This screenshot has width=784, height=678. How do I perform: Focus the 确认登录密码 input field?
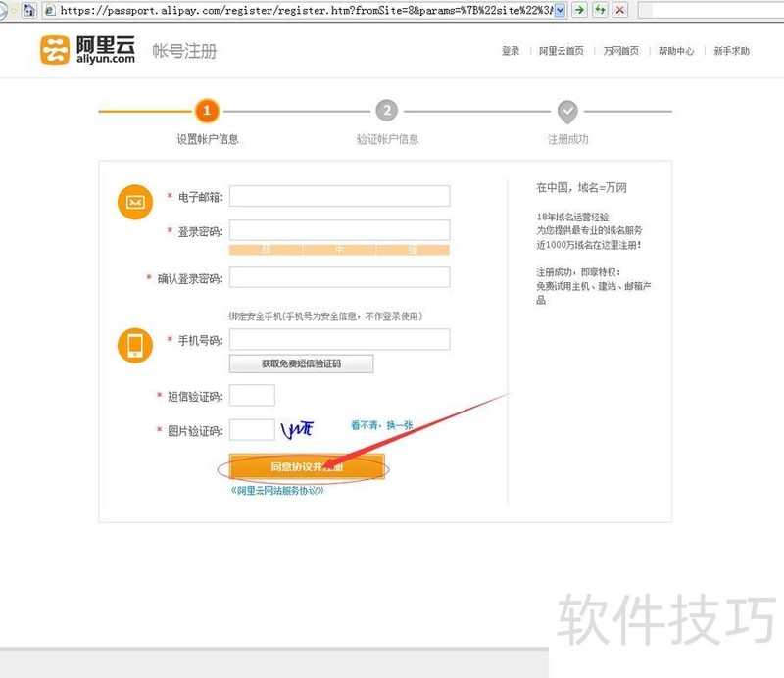coord(339,277)
